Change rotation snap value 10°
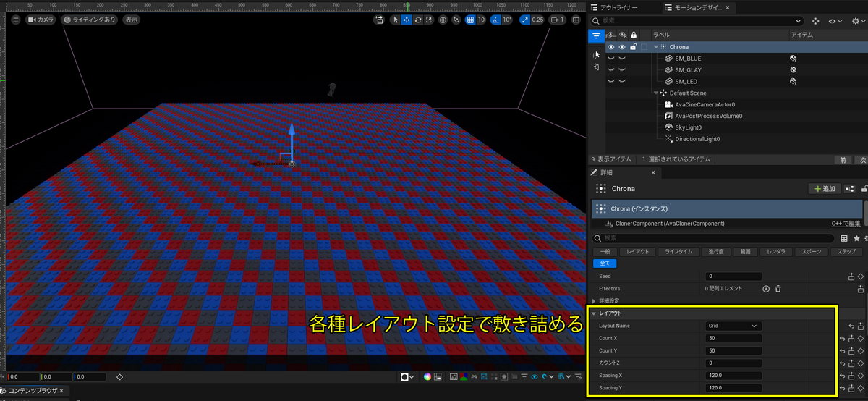868x401 pixels. pos(507,20)
